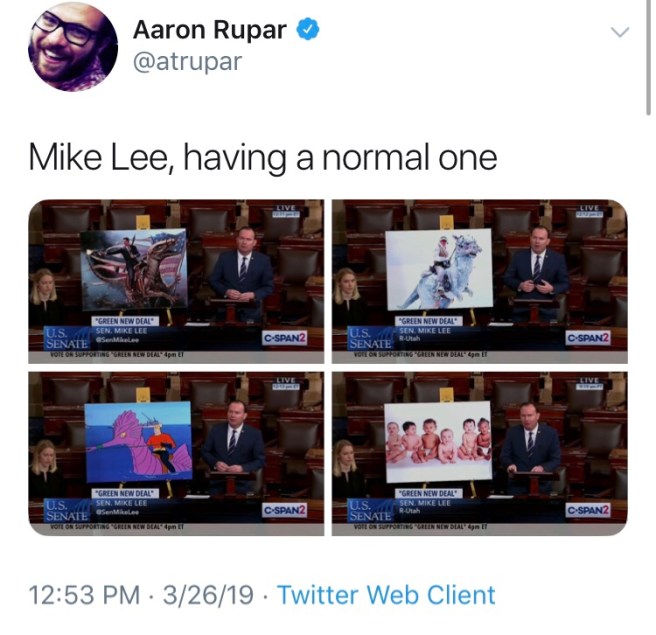Click the Twitter Web Client link
The width and height of the screenshot is (656, 635).
point(386,595)
